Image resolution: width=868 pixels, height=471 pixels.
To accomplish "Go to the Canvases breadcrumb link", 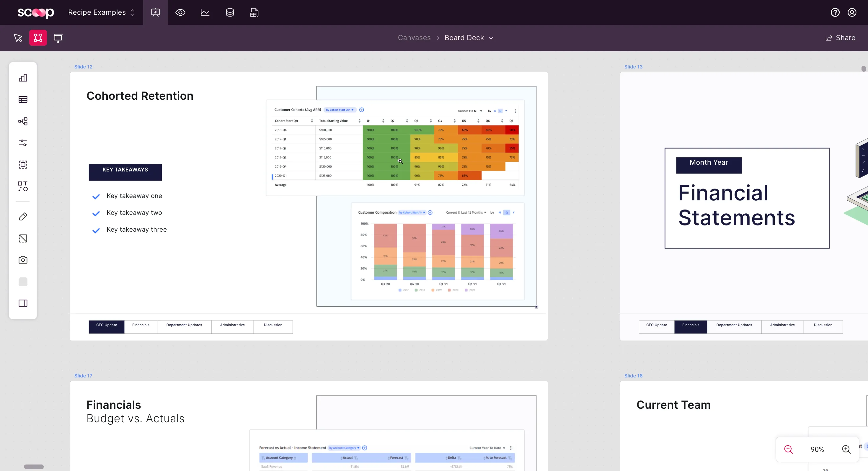I will click(x=414, y=38).
